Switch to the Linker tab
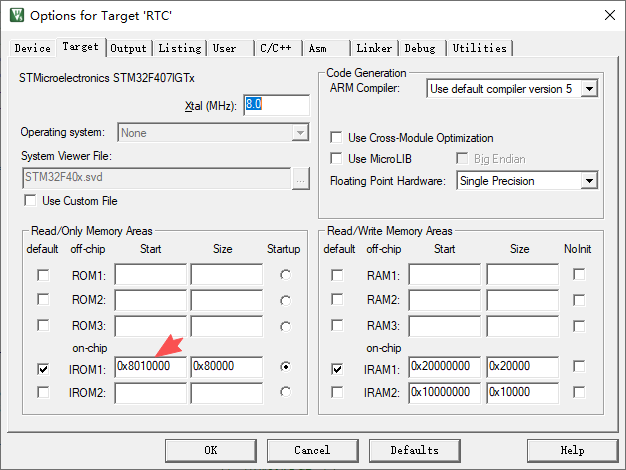Viewport: 626px width, 470px height. pos(374,48)
